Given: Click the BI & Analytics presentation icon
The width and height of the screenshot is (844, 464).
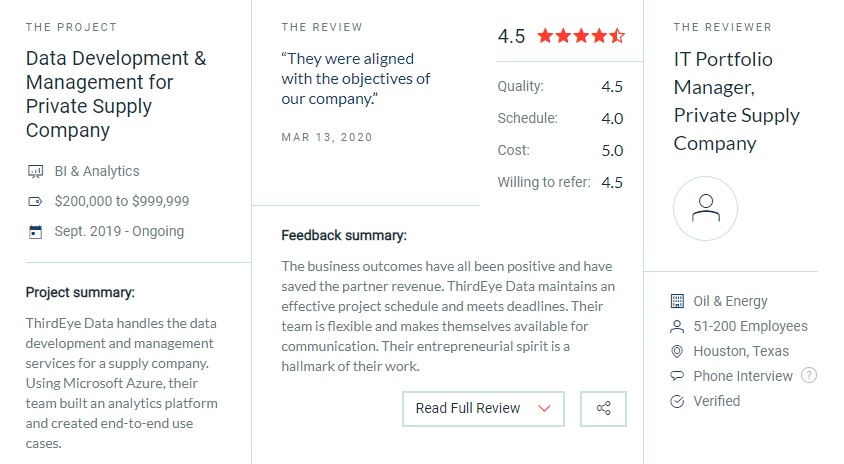Looking at the screenshot, I should pyautogui.click(x=36, y=172).
